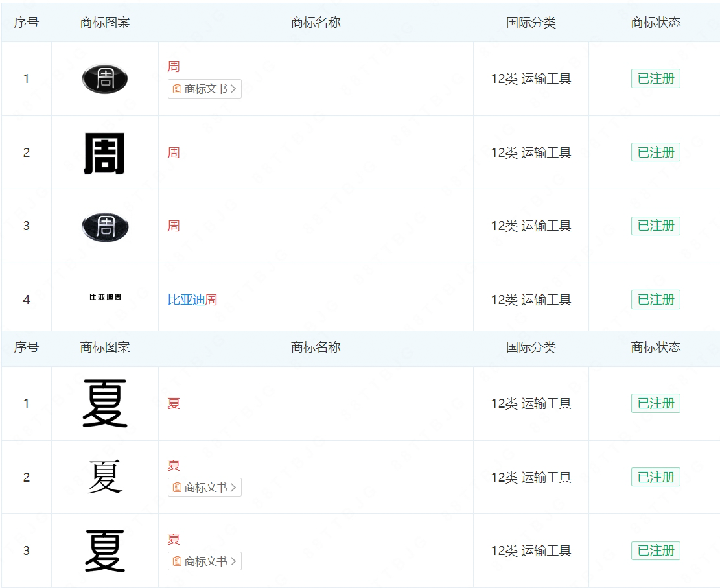View the oval 周 badge logo in row 1
720x588 pixels.
pos(105,78)
